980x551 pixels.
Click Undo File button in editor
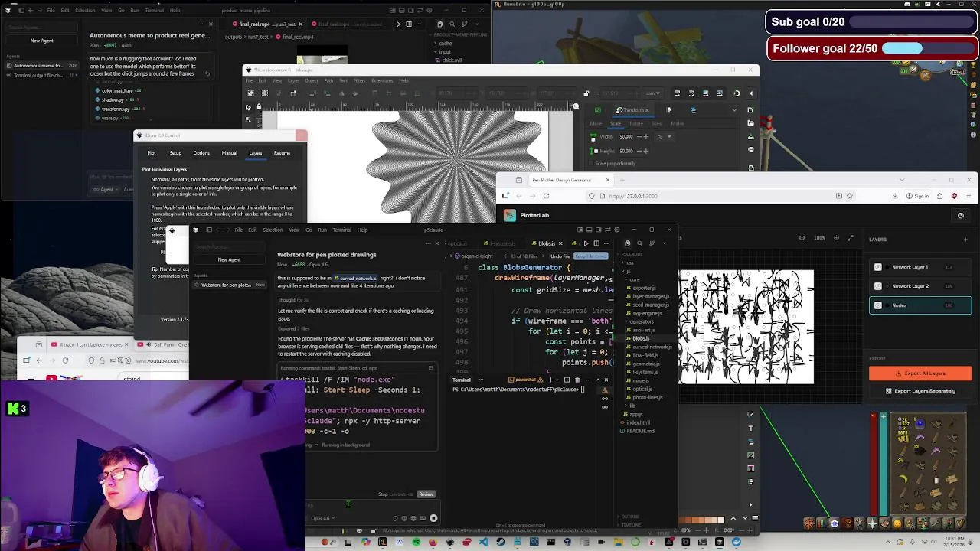point(560,256)
